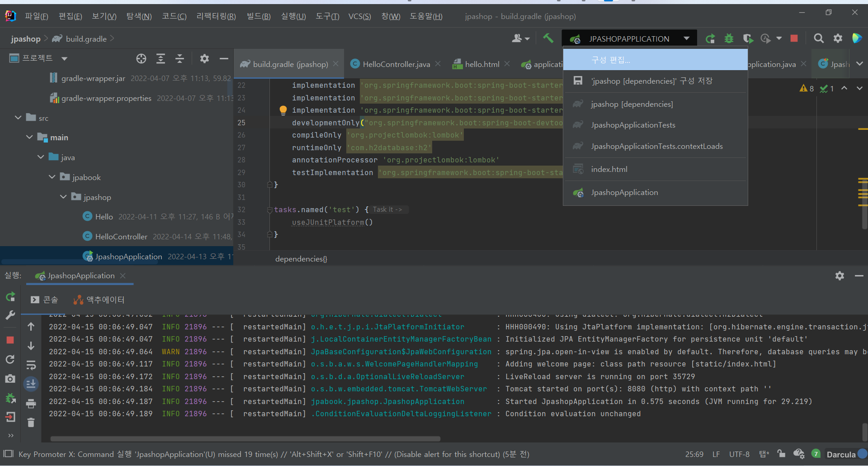Select jpashop [dependencies] configuration
Screen dimensions: 868x466
pos(655,104)
